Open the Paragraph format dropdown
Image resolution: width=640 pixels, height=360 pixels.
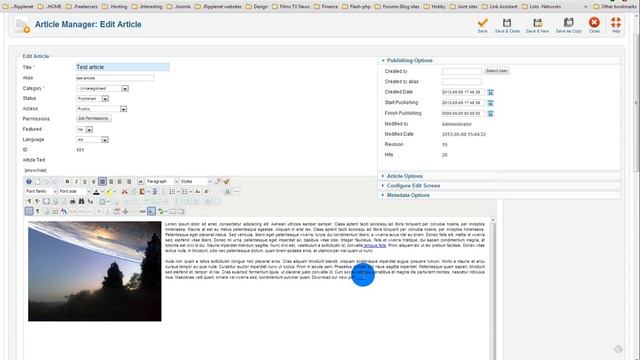pos(162,181)
